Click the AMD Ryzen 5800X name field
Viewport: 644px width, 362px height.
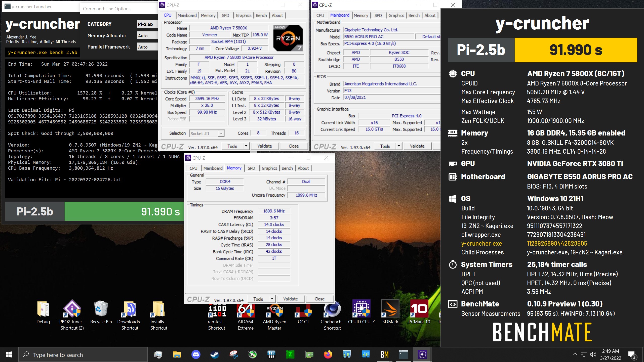(228, 28)
